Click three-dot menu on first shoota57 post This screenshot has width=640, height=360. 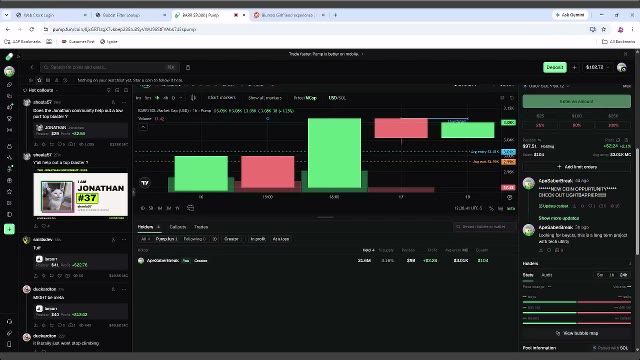pos(124,102)
